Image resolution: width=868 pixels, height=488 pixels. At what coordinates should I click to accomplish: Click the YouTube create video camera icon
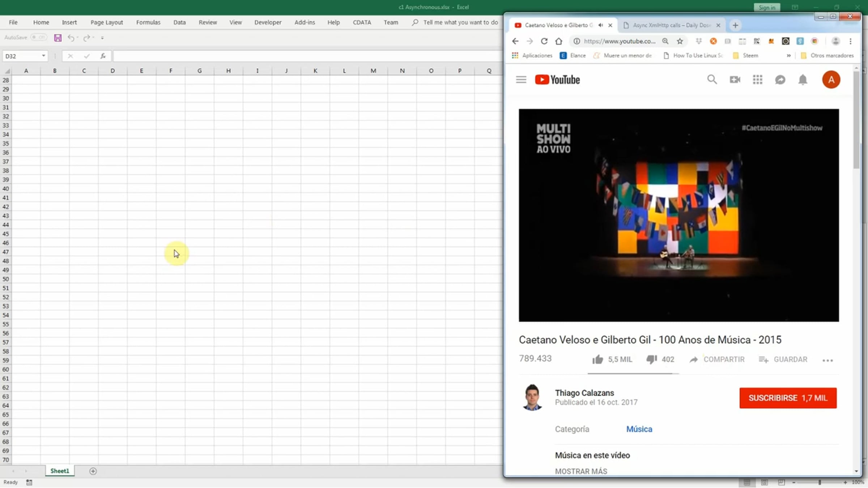[x=735, y=80]
